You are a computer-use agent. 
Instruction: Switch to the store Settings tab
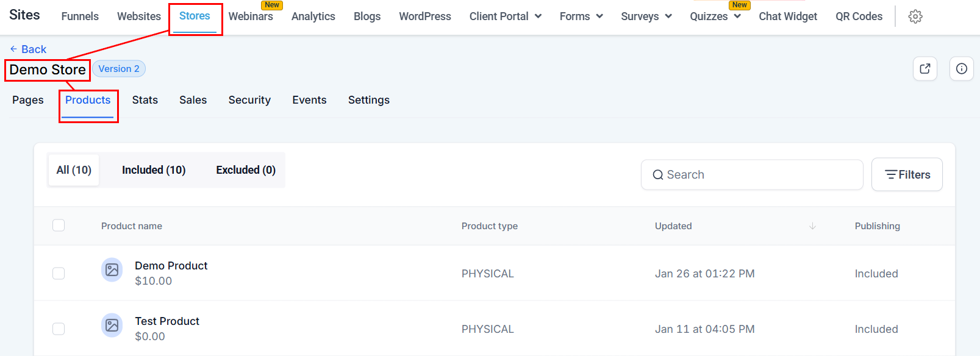click(369, 100)
